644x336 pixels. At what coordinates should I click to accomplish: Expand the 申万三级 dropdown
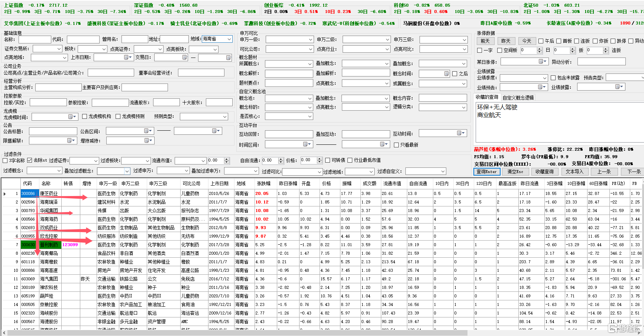[x=443, y=39]
